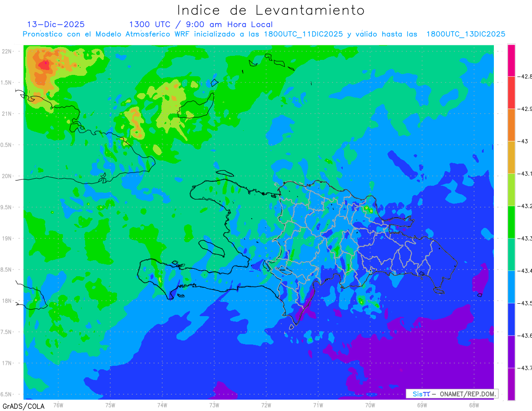Click the "22N" latitude label
Viewport: 532px width, 411px height.
(x=8, y=51)
